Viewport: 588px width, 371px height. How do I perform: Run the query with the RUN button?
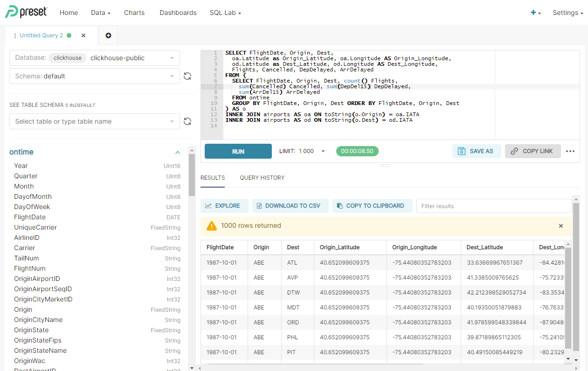[238, 151]
